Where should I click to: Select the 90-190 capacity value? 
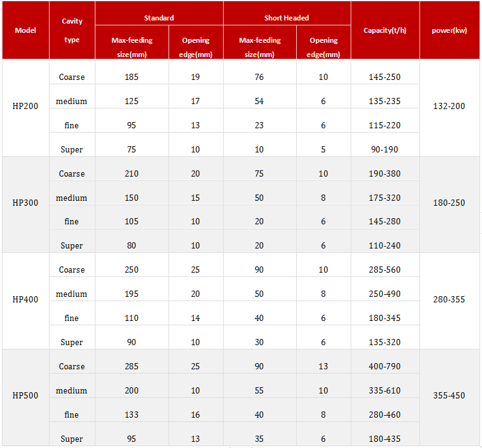click(x=385, y=149)
